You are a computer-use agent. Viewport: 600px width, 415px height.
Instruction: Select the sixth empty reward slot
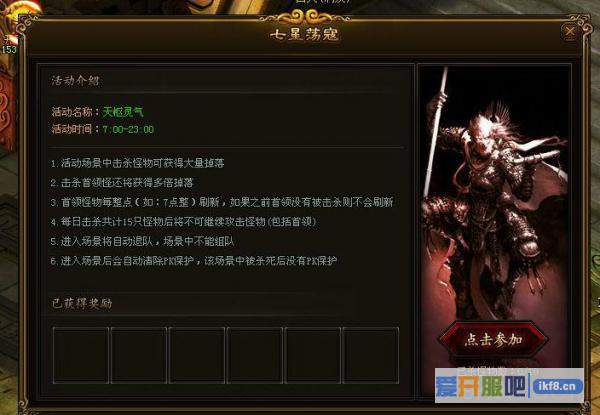[371, 355]
